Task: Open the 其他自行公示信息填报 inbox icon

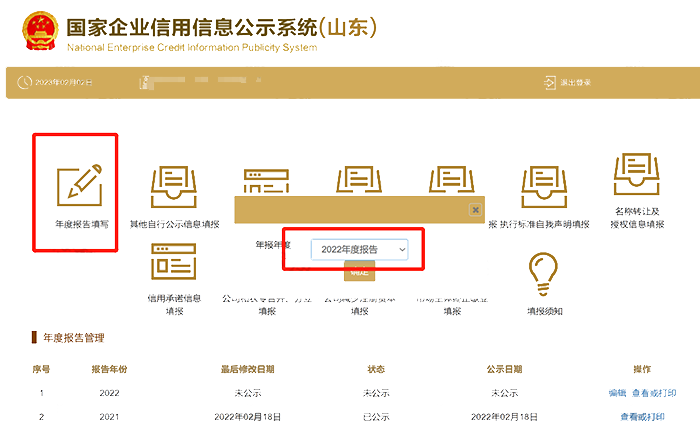Action: [x=174, y=187]
